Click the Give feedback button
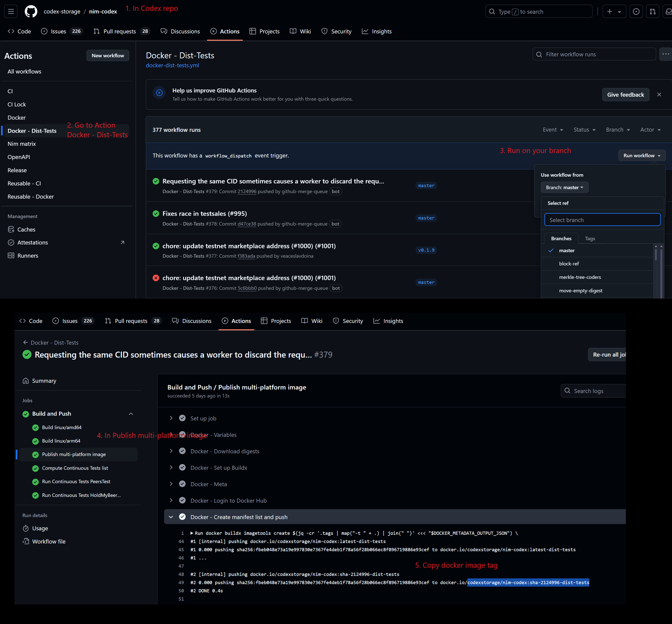 tap(625, 94)
